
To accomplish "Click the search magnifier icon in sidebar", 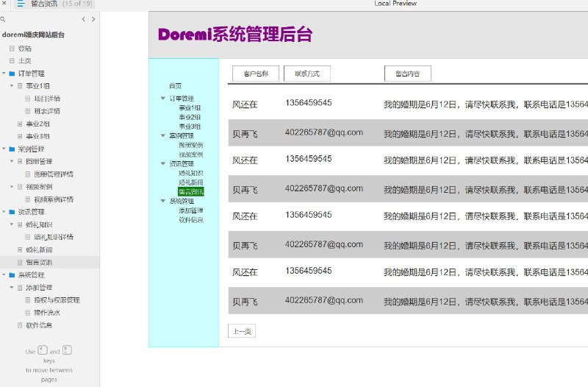I will (3, 19).
